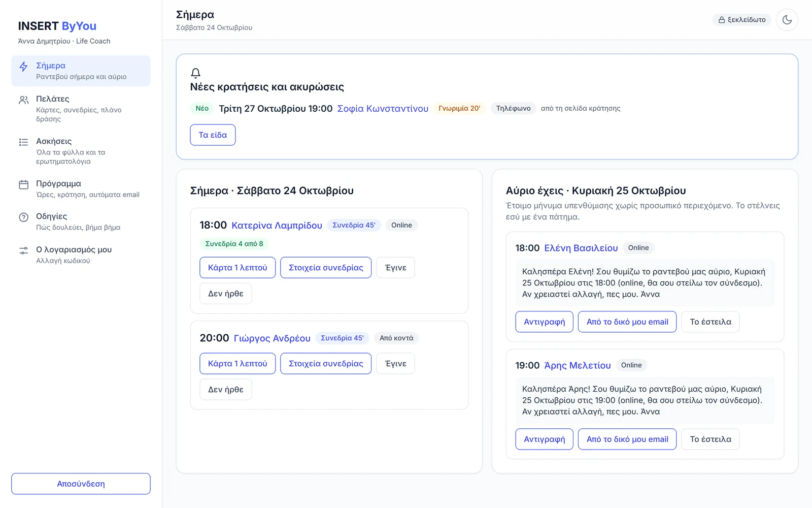This screenshot has width=812, height=508.
Task: Send Άρης's reminder via Από το δικό μου email
Action: coord(627,439)
